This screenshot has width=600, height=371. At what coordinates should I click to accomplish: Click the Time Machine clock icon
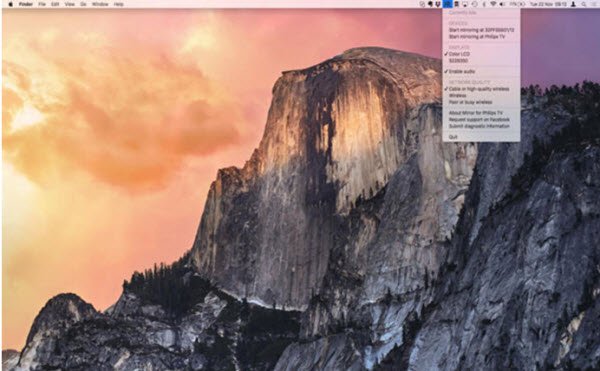(474, 4)
